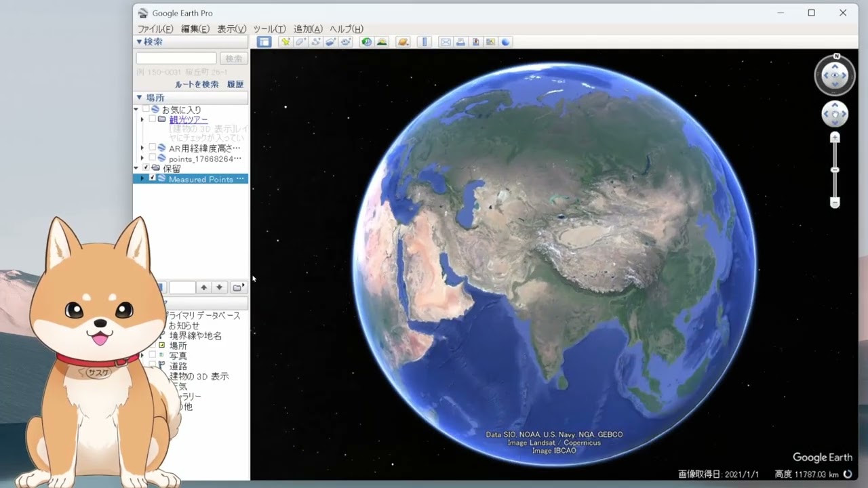The width and height of the screenshot is (868, 488).
Task: Click the 履歴 link
Action: [235, 85]
